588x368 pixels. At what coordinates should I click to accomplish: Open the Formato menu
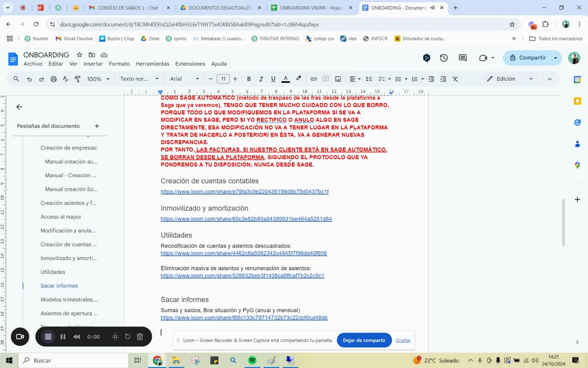coord(119,64)
